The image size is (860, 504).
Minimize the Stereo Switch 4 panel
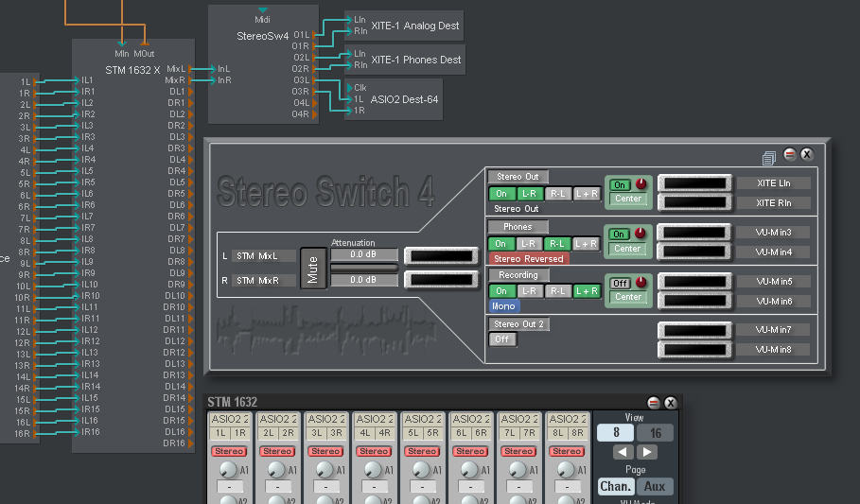[x=789, y=154]
